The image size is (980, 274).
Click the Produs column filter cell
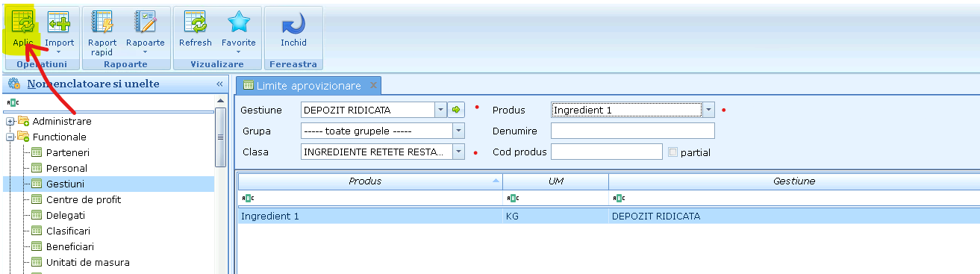pos(369,199)
